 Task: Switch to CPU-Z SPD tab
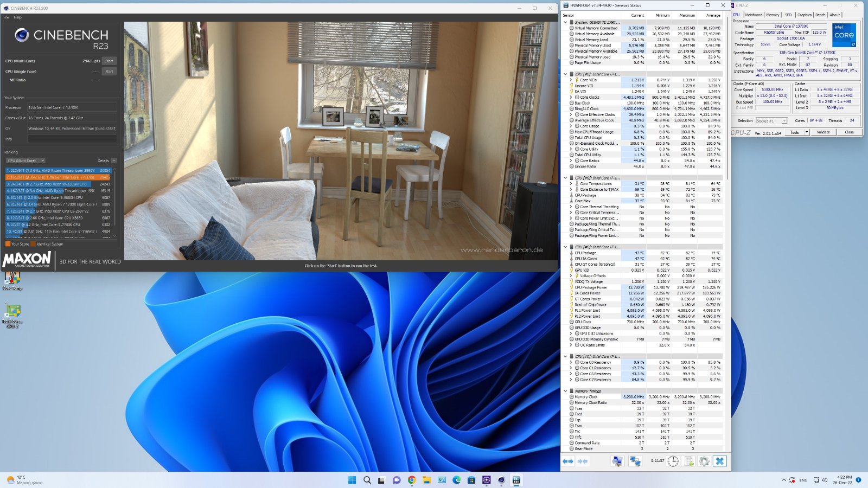pos(788,15)
